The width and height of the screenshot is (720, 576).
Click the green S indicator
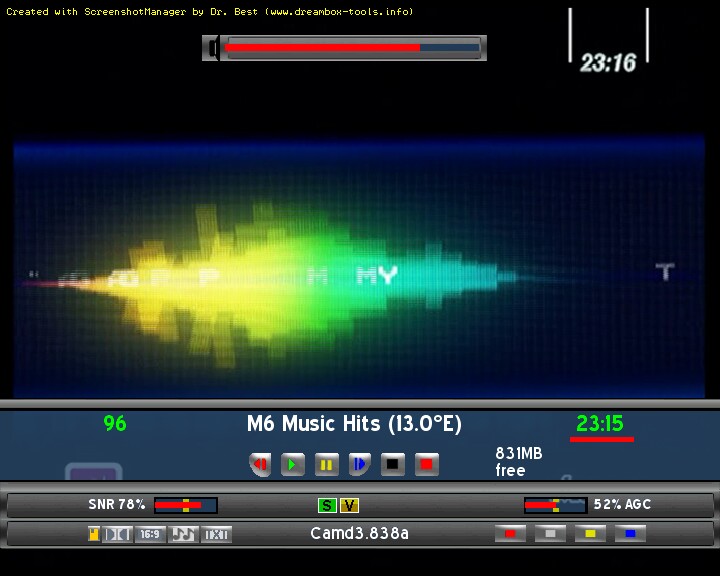click(327, 506)
